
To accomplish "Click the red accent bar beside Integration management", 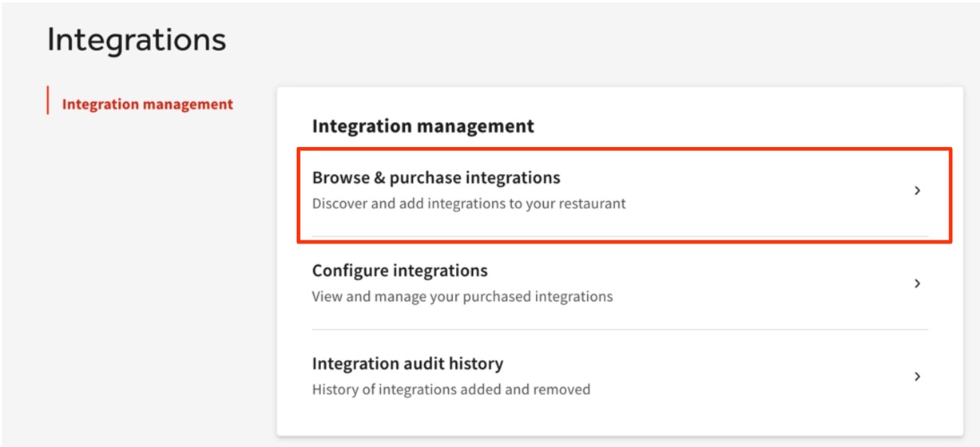I will [48, 101].
